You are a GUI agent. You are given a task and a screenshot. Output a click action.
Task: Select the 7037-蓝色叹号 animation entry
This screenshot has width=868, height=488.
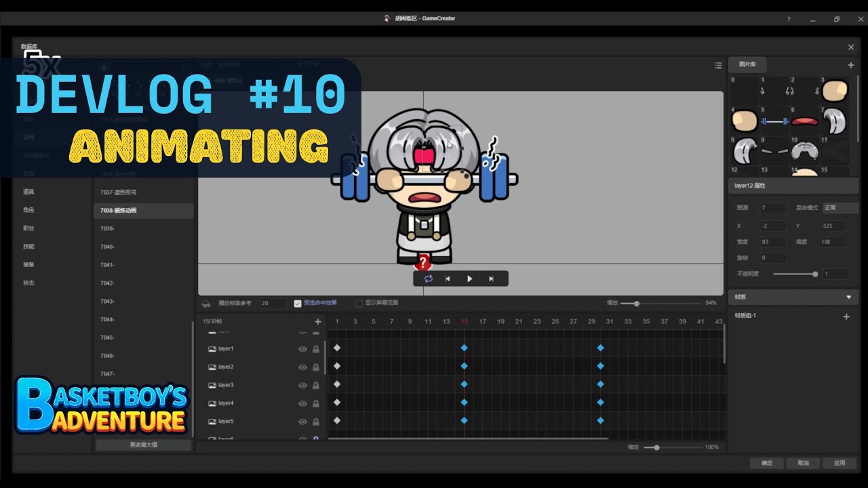(x=143, y=192)
